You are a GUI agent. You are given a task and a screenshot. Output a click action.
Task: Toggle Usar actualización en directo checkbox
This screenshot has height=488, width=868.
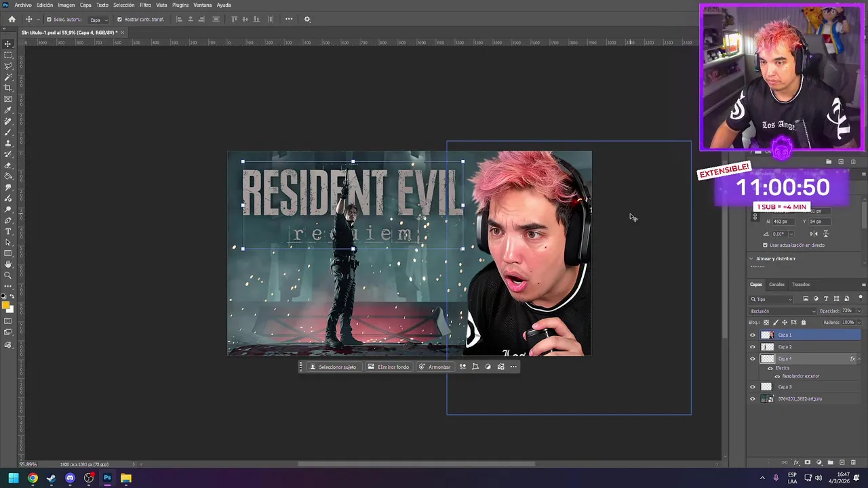(x=766, y=245)
